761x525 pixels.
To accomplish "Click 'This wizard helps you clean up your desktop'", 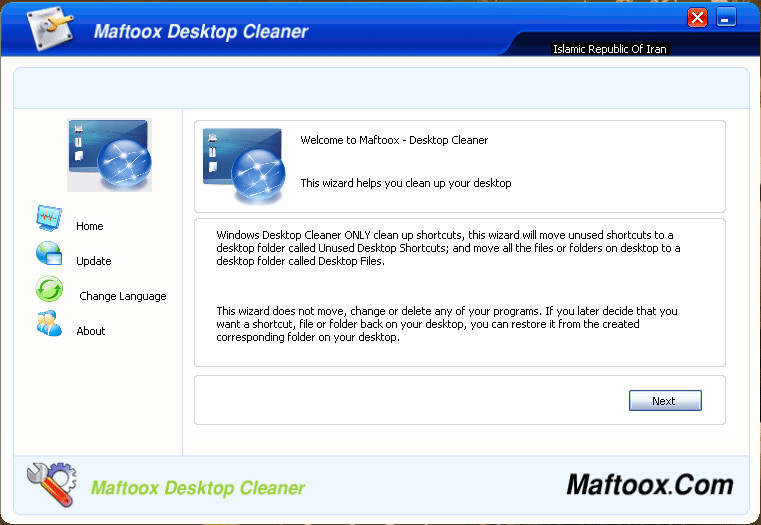I will [406, 183].
